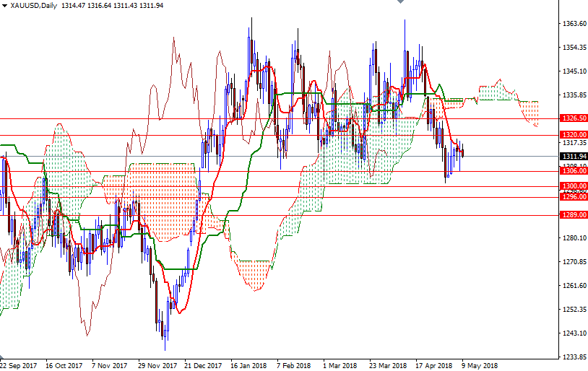Click the 1363.60 value on price axis

[573, 24]
